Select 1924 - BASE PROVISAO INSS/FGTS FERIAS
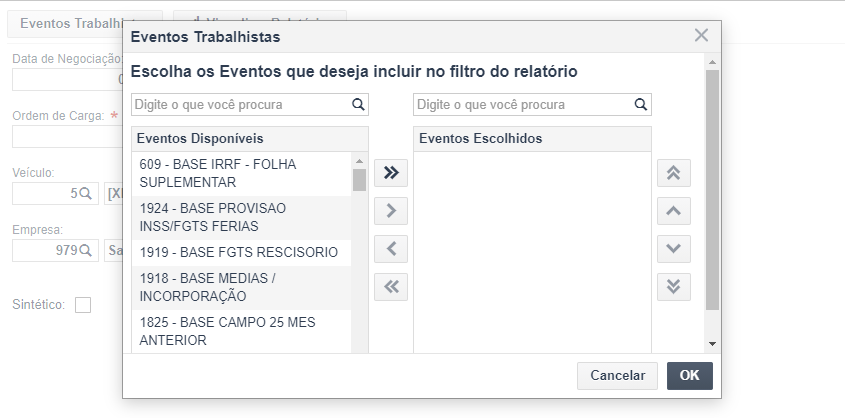The width and height of the screenshot is (845, 418). point(241,218)
